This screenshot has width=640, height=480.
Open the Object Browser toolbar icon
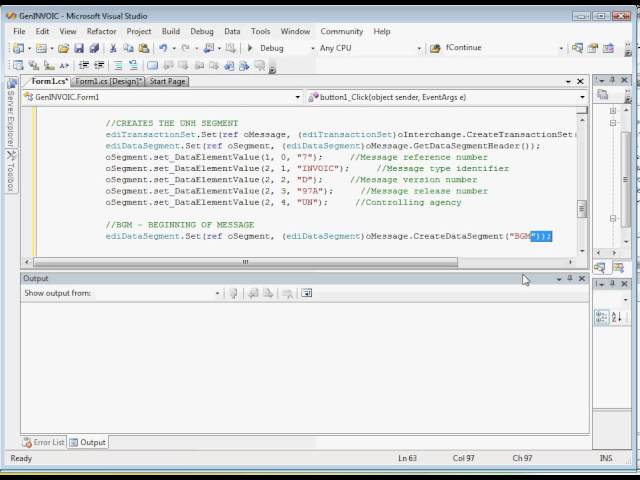[608, 48]
